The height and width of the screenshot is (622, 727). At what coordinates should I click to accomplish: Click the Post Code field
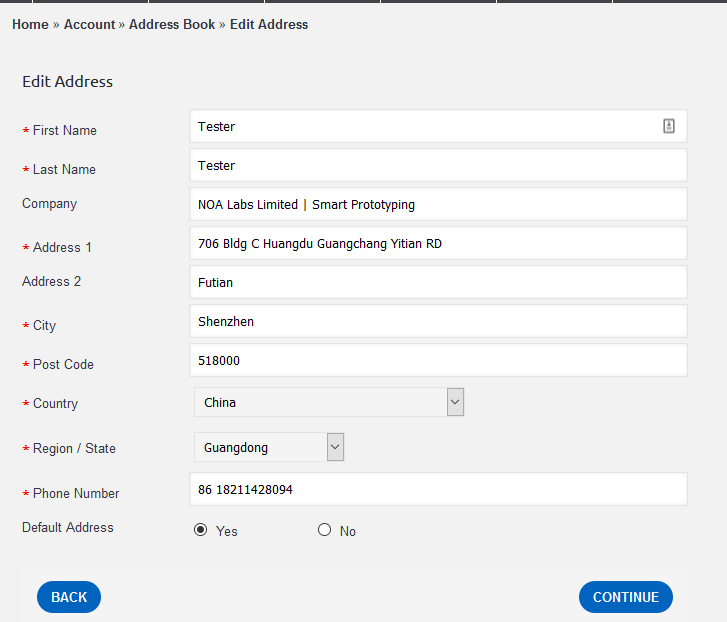[x=438, y=360]
